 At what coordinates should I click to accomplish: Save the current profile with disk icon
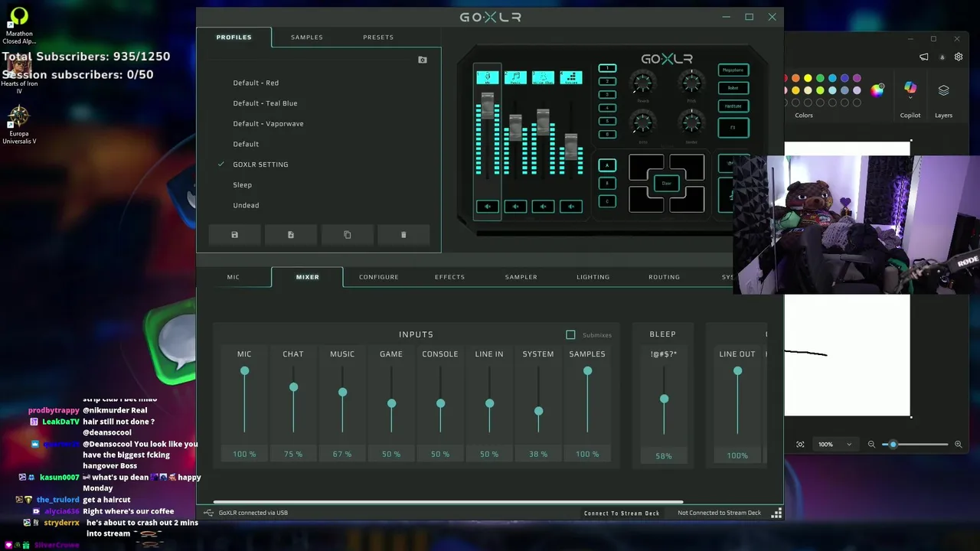[x=235, y=235]
